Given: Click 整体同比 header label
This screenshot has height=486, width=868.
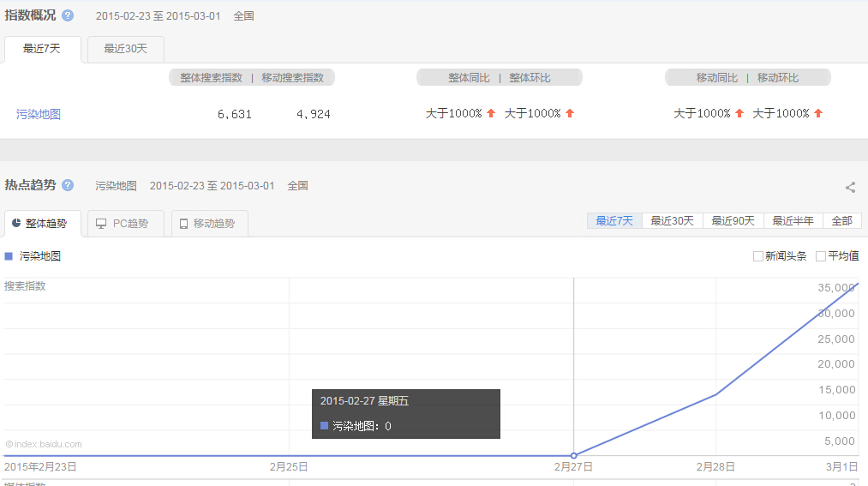Looking at the screenshot, I should 469,77.
